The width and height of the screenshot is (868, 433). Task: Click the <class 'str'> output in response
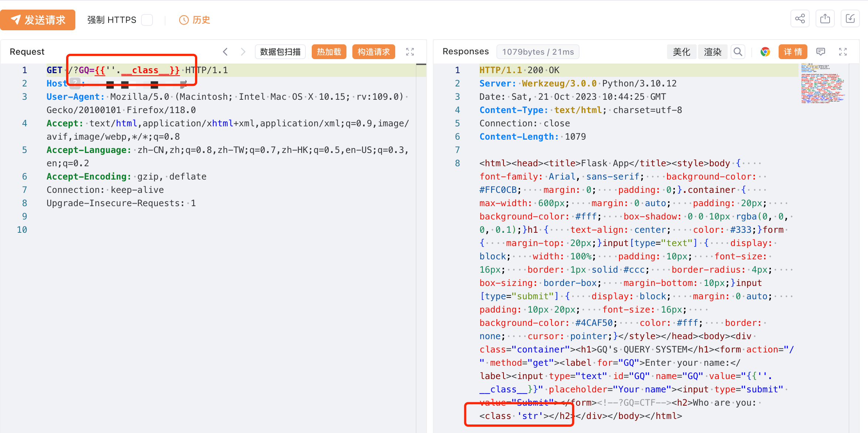[514, 416]
